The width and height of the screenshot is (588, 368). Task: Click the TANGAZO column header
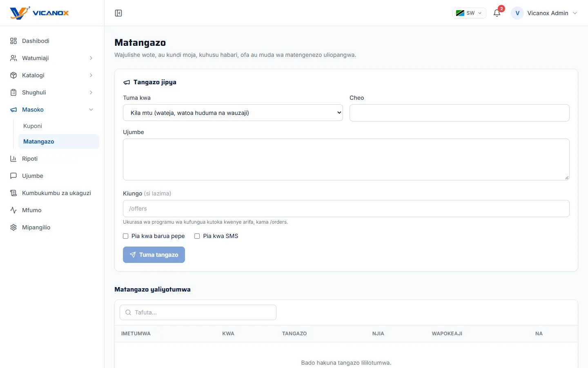tap(294, 334)
